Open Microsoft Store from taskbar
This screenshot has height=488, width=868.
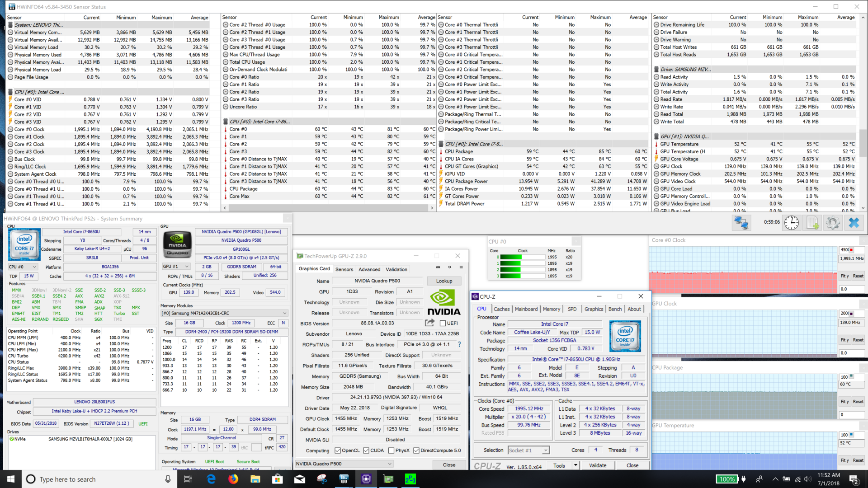[278, 479]
